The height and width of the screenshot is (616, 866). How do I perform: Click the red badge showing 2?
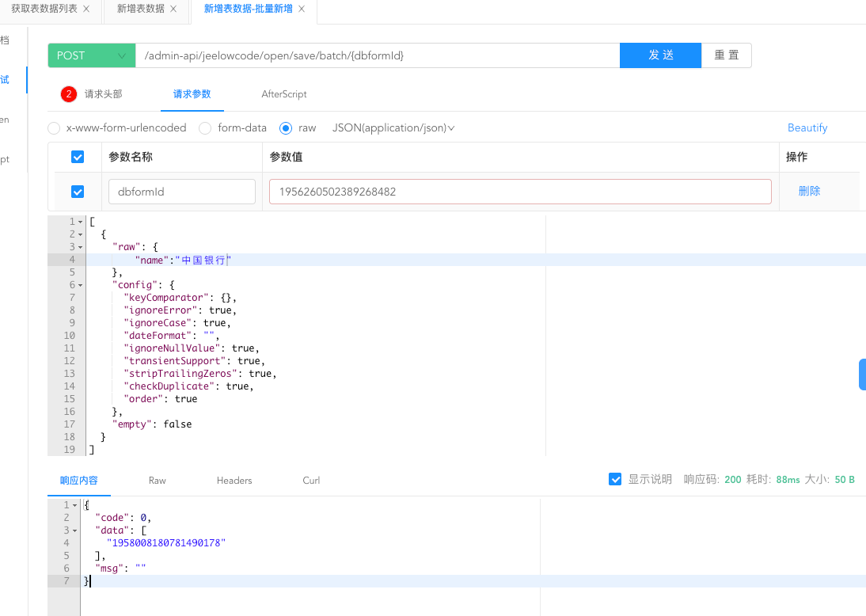coord(69,94)
